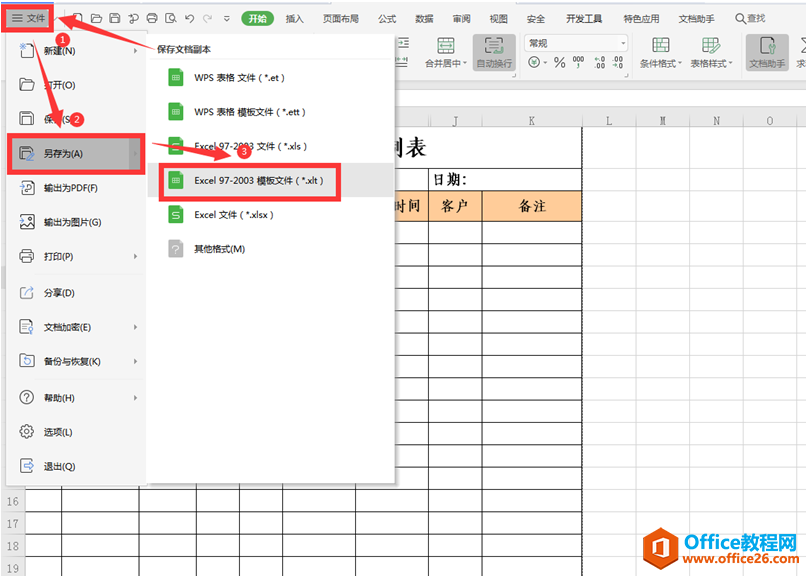Click the 备注 table header cell
This screenshot has width=806, height=576.
pos(532,206)
